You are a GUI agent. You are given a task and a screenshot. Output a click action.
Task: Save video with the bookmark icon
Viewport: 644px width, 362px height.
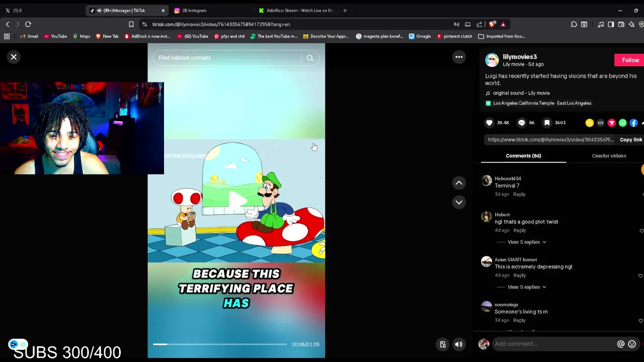(x=547, y=123)
